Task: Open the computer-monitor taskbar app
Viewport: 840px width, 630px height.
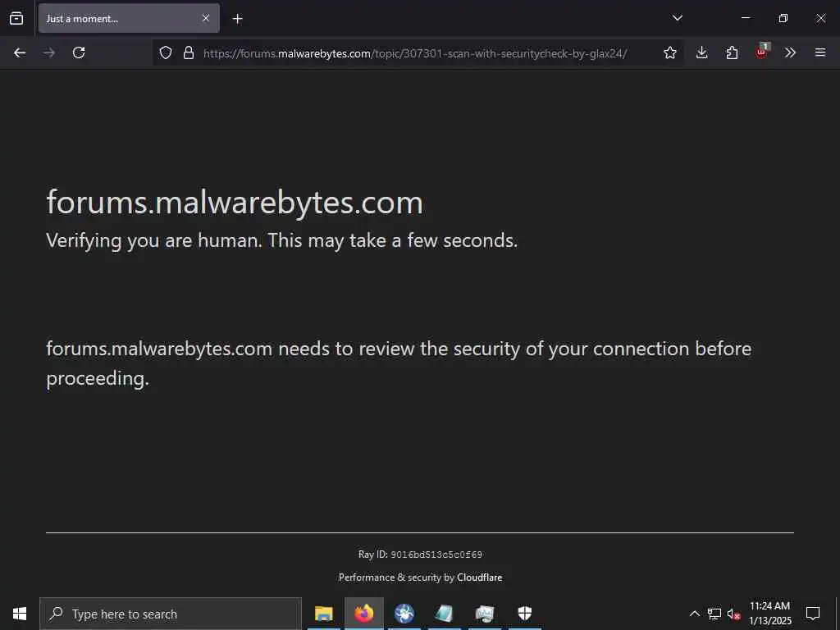Action: pos(485,614)
